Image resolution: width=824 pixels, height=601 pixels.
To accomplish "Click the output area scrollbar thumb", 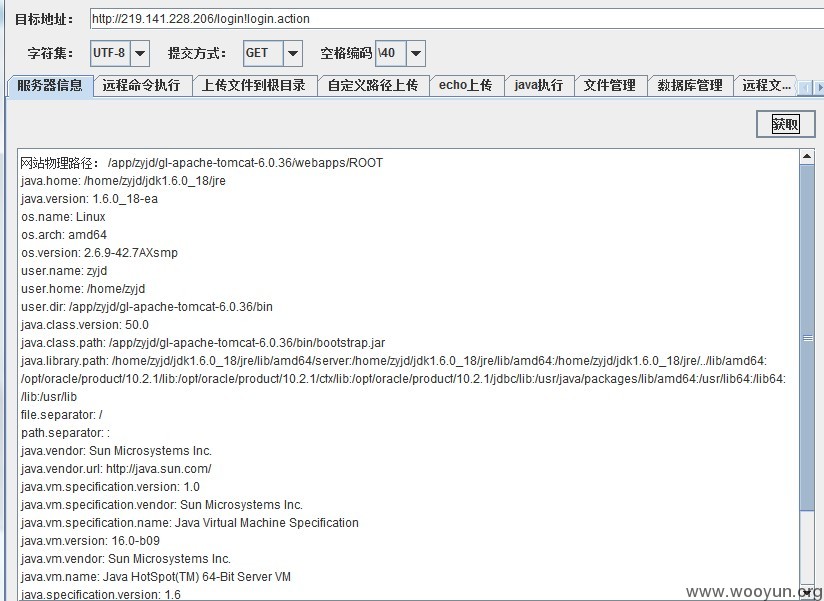I will click(807, 338).
